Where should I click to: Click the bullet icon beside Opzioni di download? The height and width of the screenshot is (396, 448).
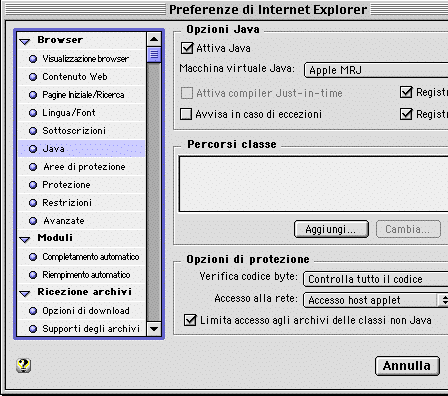click(x=33, y=311)
